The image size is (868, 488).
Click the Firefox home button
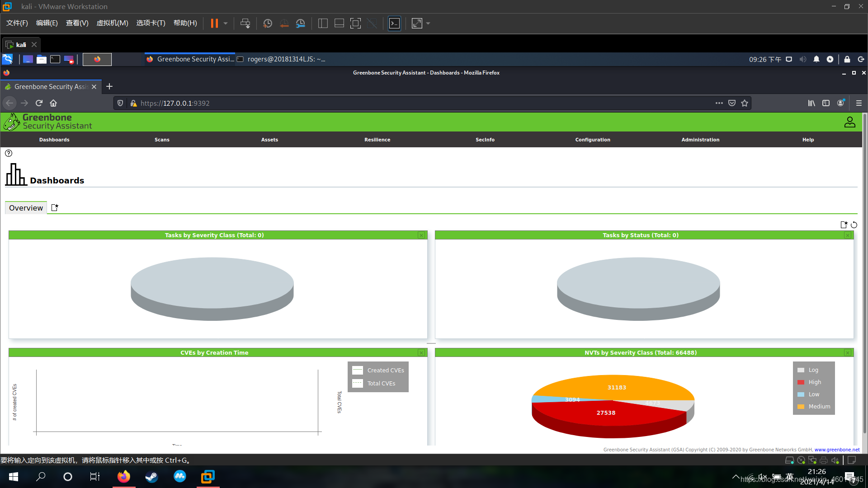tap(53, 103)
